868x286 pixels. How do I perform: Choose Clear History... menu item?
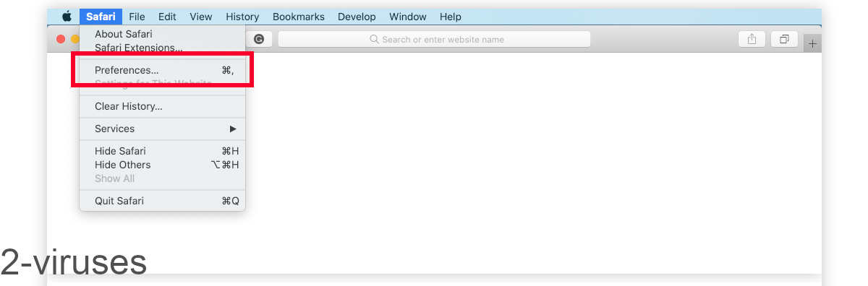[163, 106]
